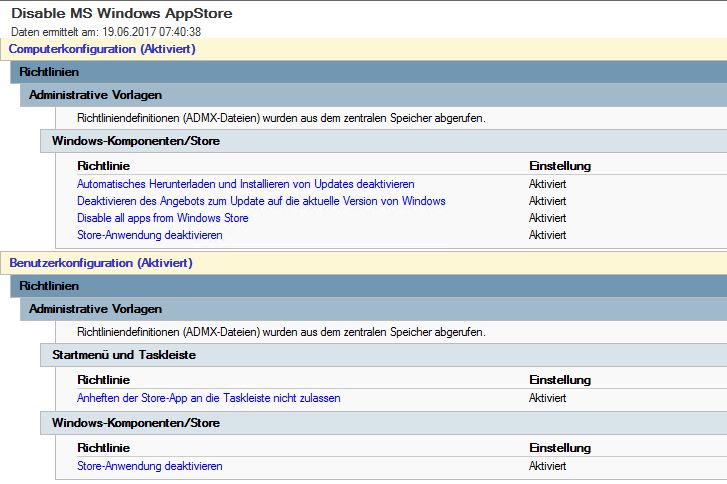Image resolution: width=727 pixels, height=484 pixels.
Task: Click Aktiviert value for 'Anheften der Store-App' policy
Action: (548, 398)
